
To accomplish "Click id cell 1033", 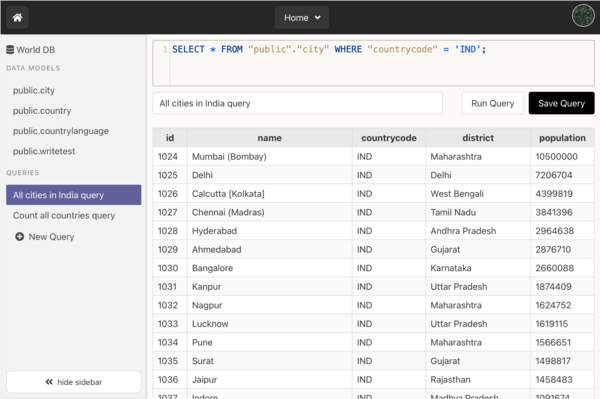I will tap(170, 324).
